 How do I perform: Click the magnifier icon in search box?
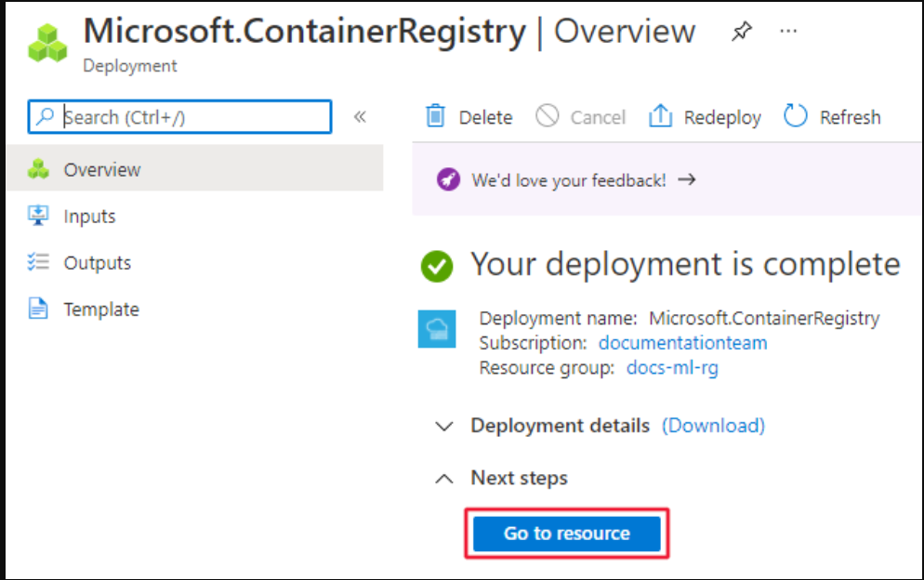[45, 116]
